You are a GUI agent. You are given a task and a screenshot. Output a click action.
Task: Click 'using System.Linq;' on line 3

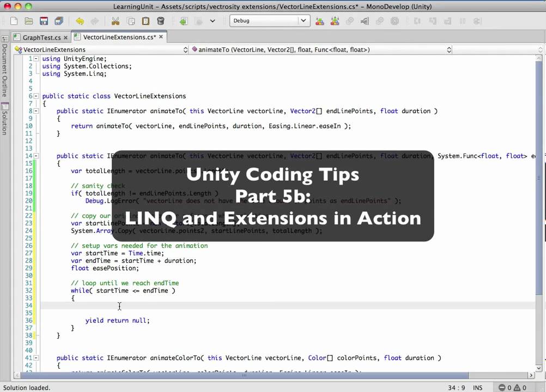[74, 73]
